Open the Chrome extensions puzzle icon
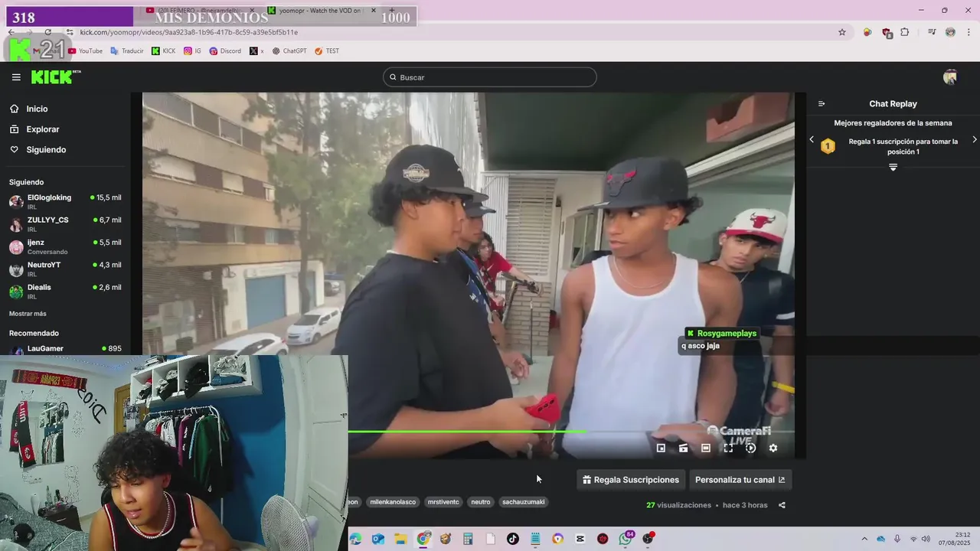980x551 pixels. pyautogui.click(x=905, y=32)
